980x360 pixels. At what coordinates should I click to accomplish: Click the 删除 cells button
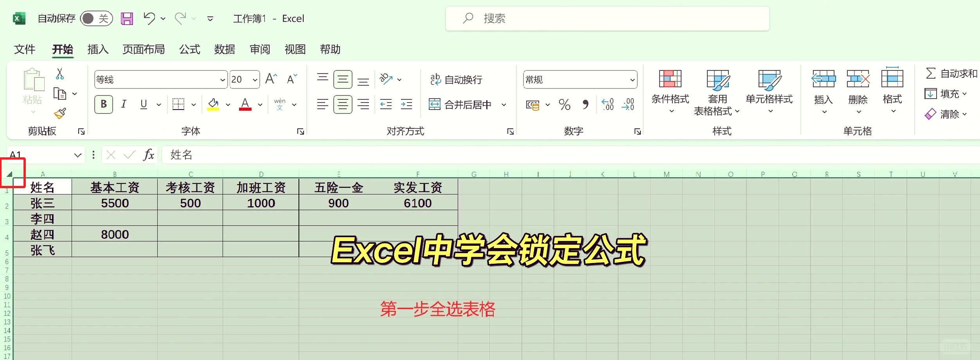coord(858,92)
